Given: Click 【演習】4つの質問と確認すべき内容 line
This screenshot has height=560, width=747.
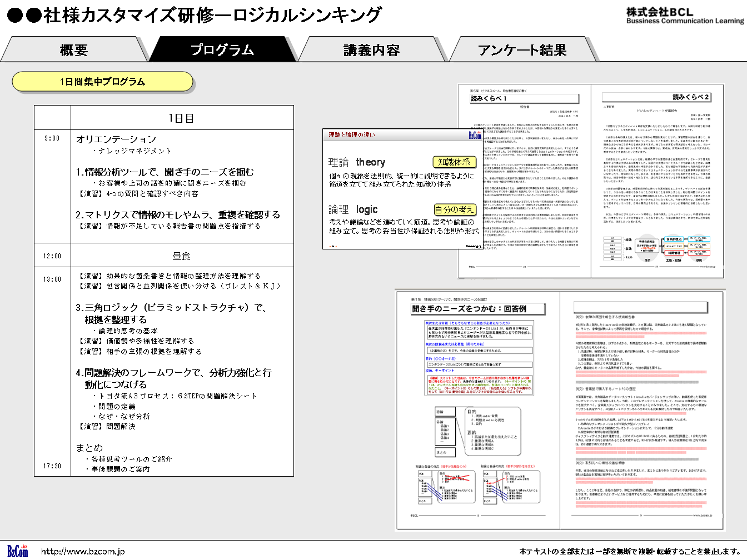Looking at the screenshot, I should [x=137, y=193].
